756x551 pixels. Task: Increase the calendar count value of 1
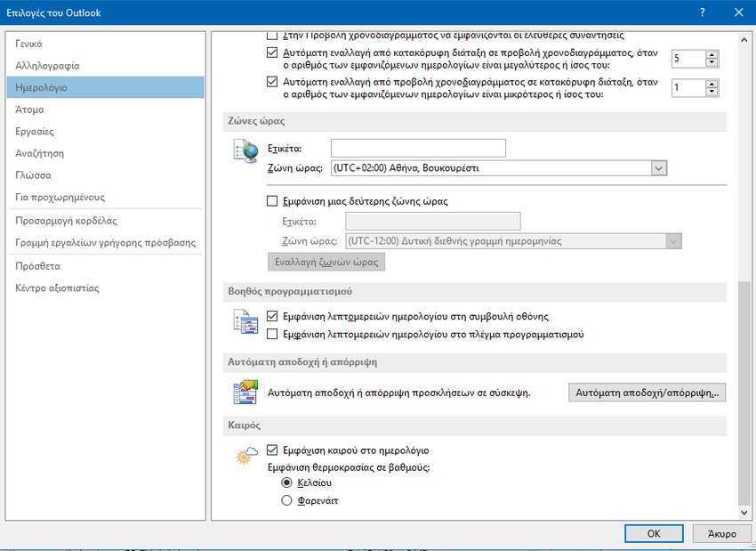(712, 84)
